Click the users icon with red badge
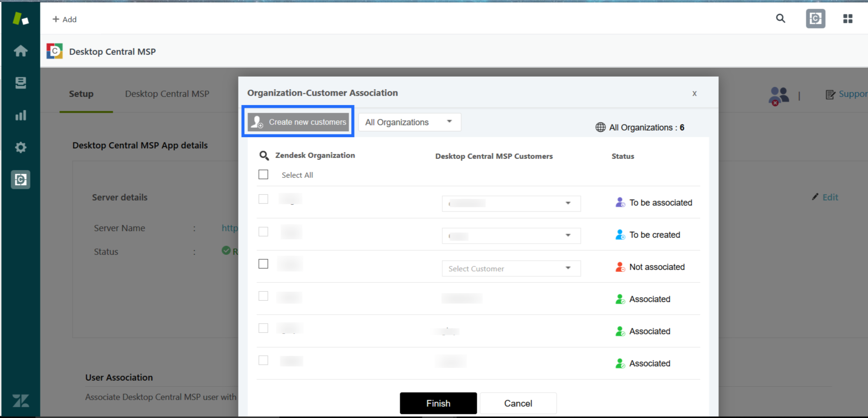The height and width of the screenshot is (418, 868). 779,96
